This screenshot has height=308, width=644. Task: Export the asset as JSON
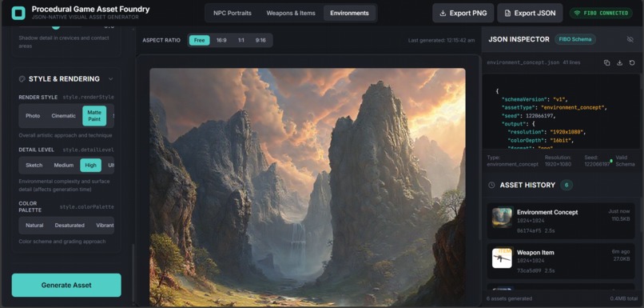(x=530, y=13)
